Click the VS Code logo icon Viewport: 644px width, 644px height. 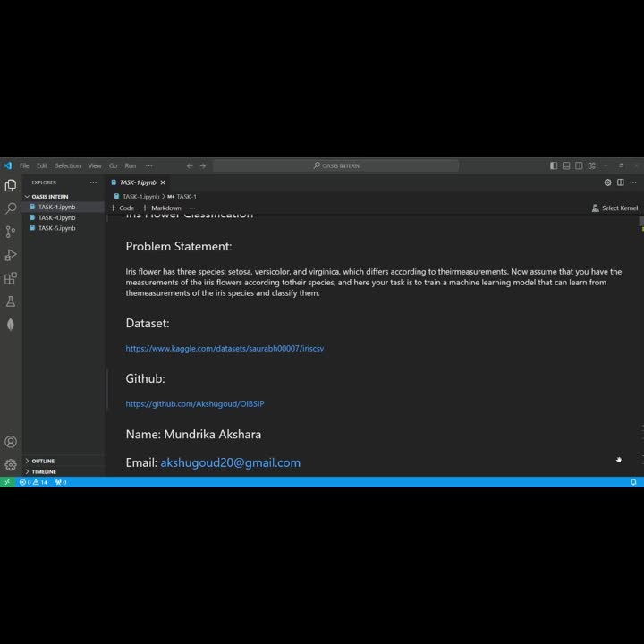[x=8, y=165]
